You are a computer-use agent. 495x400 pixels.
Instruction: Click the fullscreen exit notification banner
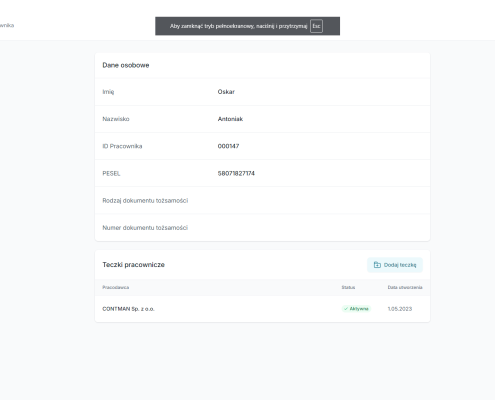coord(247,26)
